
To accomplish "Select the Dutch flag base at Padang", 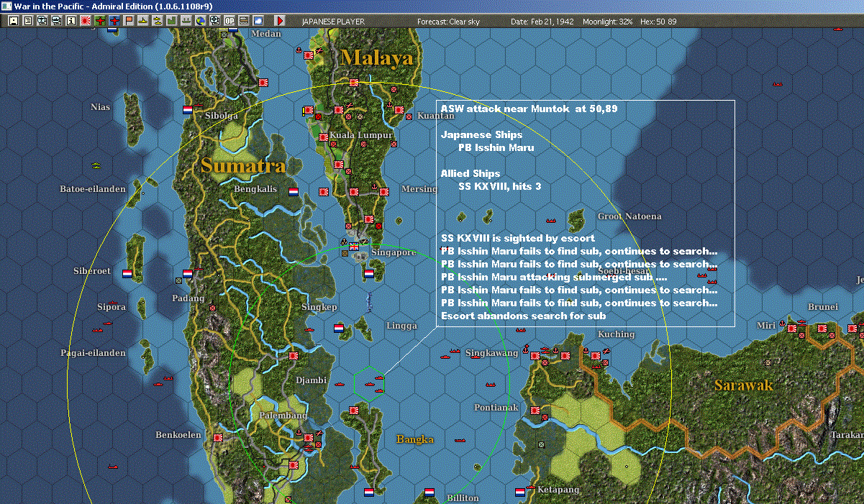I will pyautogui.click(x=188, y=274).
